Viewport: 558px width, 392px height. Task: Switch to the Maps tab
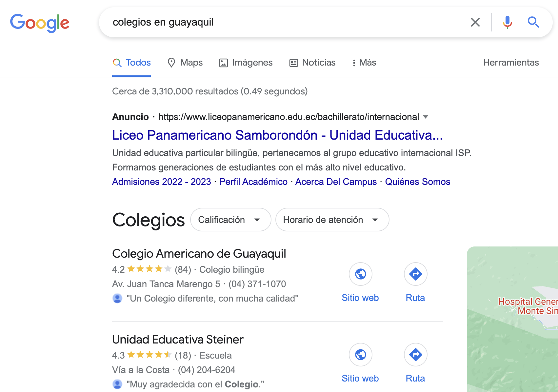[x=185, y=63]
